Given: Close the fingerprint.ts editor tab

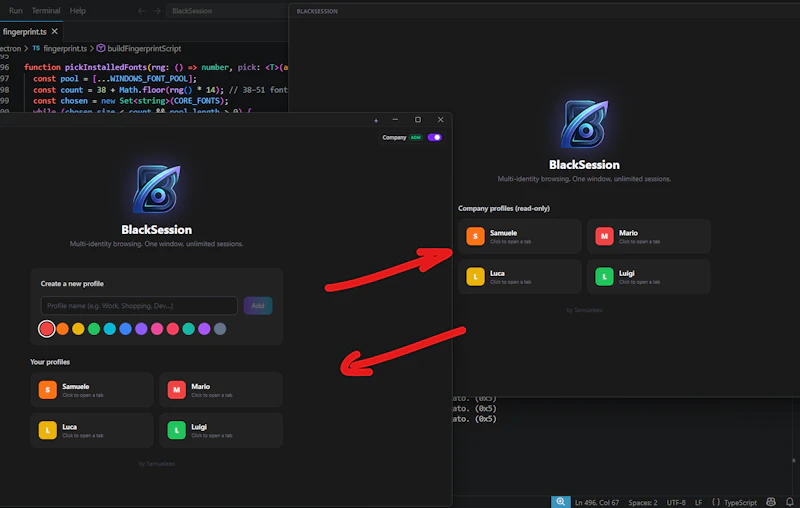Looking at the screenshot, I should pos(55,32).
